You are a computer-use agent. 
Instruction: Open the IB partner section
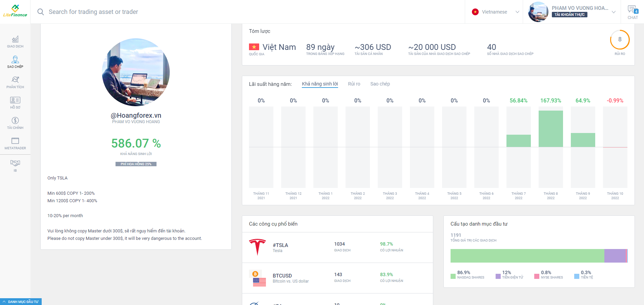click(x=15, y=166)
